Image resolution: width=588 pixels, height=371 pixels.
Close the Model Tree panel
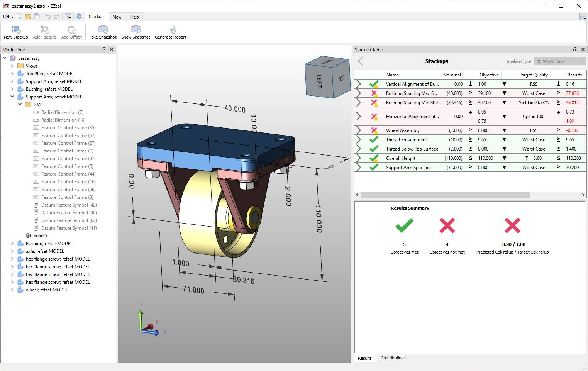click(x=112, y=49)
